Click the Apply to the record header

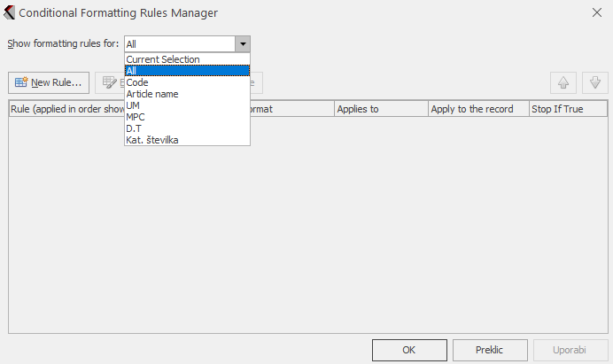coord(478,109)
